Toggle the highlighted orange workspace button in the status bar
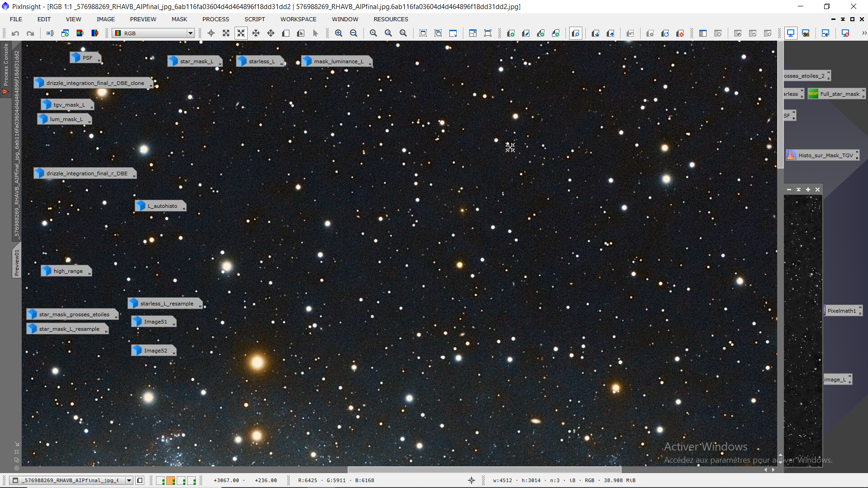This screenshot has width=868, height=488. coord(171,480)
